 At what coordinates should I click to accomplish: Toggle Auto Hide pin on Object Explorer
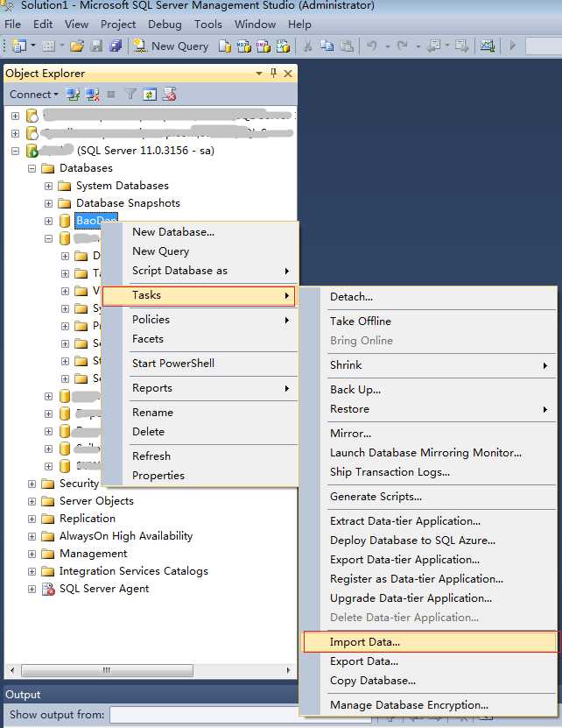pyautogui.click(x=274, y=74)
